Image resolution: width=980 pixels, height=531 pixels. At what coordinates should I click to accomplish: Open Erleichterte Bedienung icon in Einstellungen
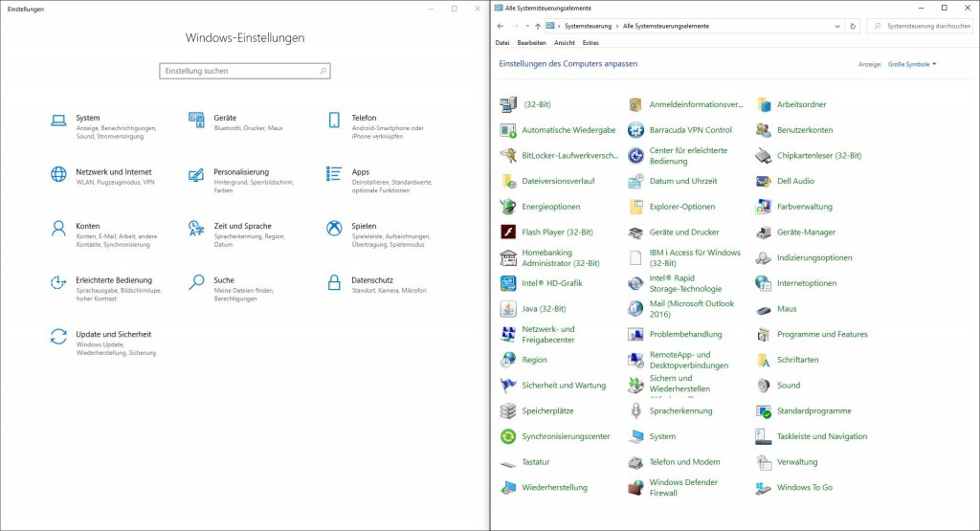coord(58,282)
